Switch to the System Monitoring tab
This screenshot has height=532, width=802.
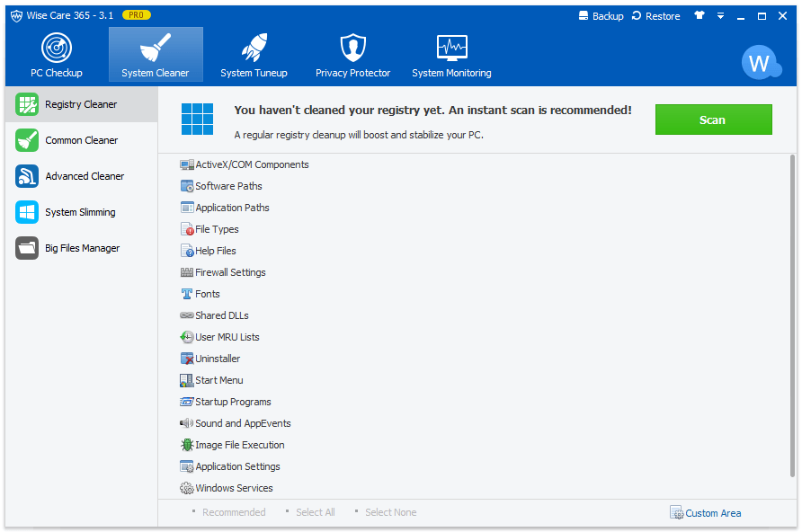(451, 54)
